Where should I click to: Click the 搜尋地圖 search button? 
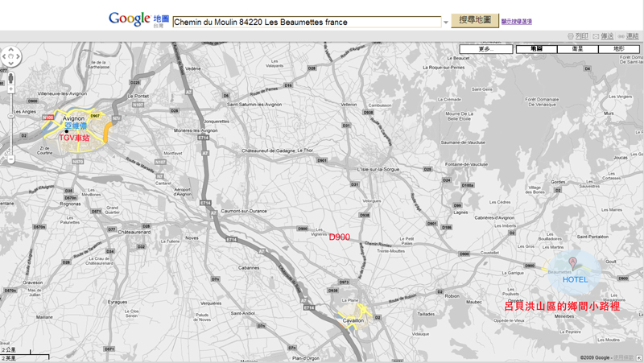point(475,20)
